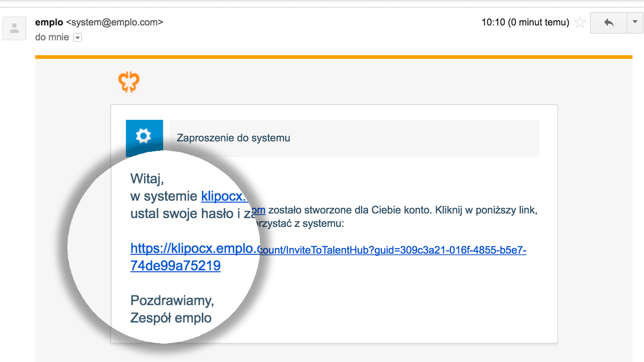Click the "Zespół emplo" signature
This screenshot has height=362, width=644.
171,318
